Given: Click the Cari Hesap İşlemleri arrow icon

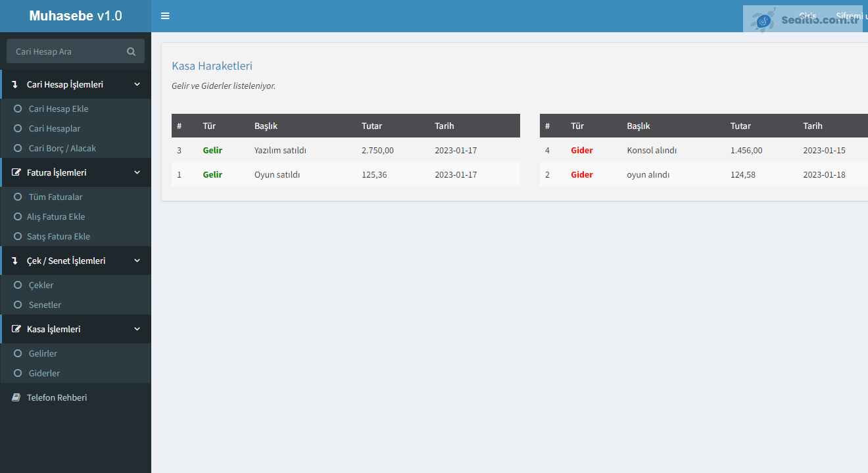Looking at the screenshot, I should pos(15,84).
